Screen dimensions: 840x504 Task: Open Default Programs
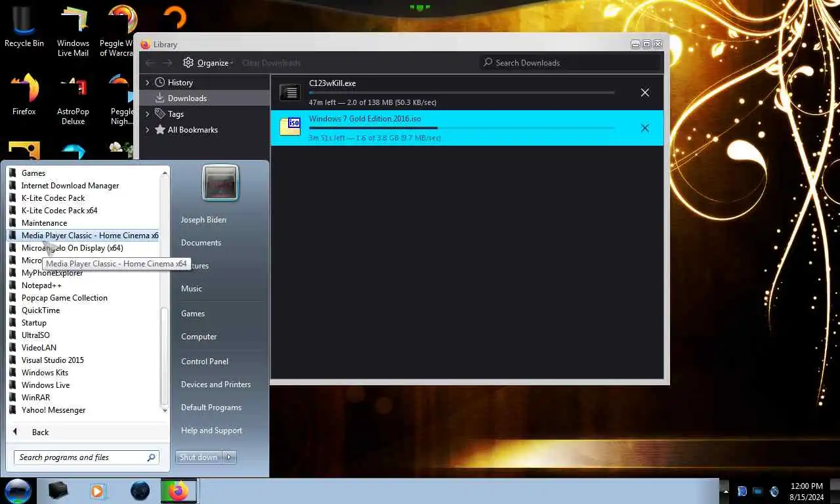(x=211, y=408)
